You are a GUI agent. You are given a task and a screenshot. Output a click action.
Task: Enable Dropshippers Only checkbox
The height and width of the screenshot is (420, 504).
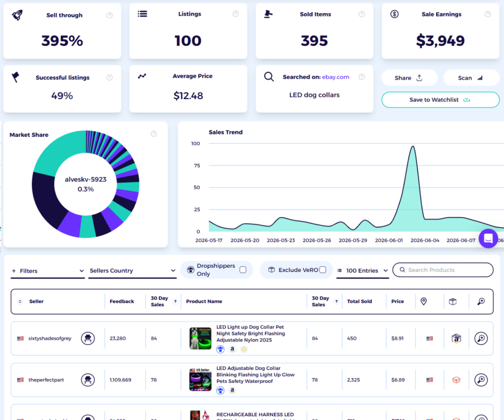[243, 270]
